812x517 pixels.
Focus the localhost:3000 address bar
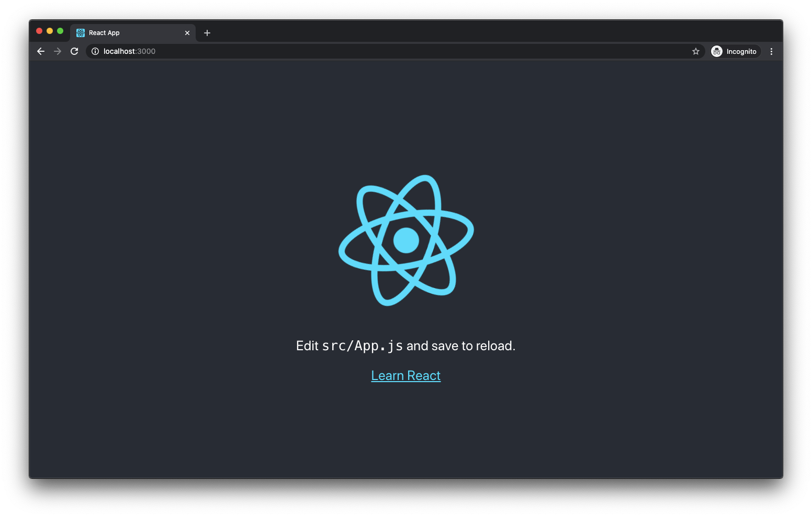395,51
